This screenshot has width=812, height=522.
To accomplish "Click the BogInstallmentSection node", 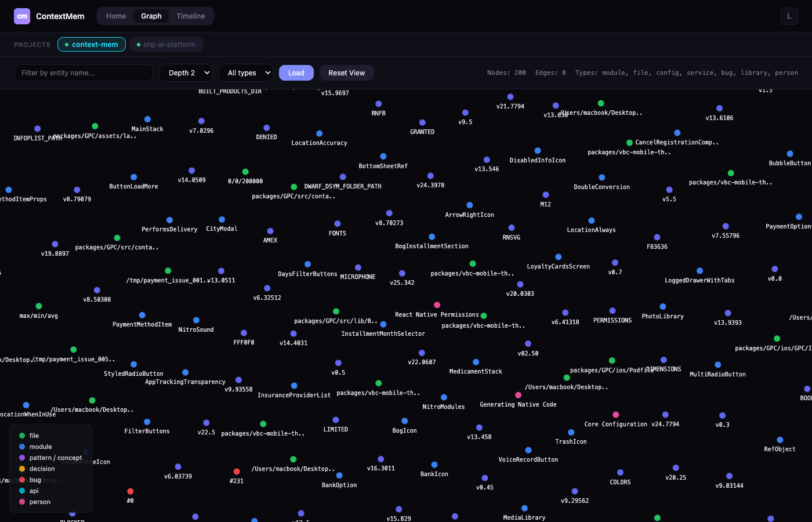I will [432, 237].
